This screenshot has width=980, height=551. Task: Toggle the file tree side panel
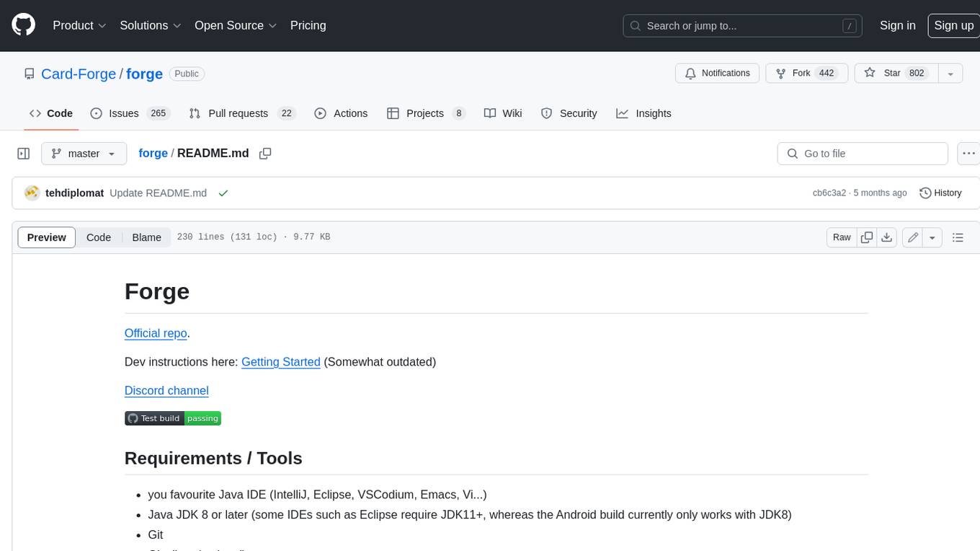coord(23,154)
